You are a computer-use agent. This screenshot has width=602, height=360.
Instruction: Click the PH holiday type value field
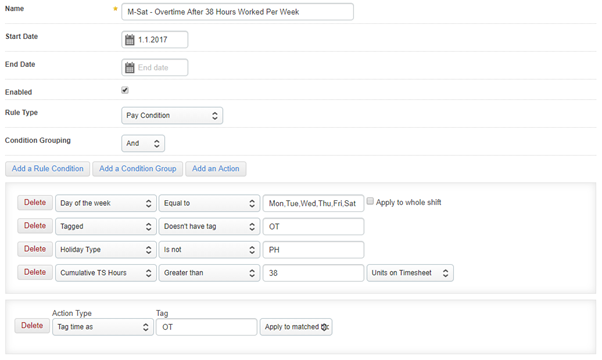point(313,250)
